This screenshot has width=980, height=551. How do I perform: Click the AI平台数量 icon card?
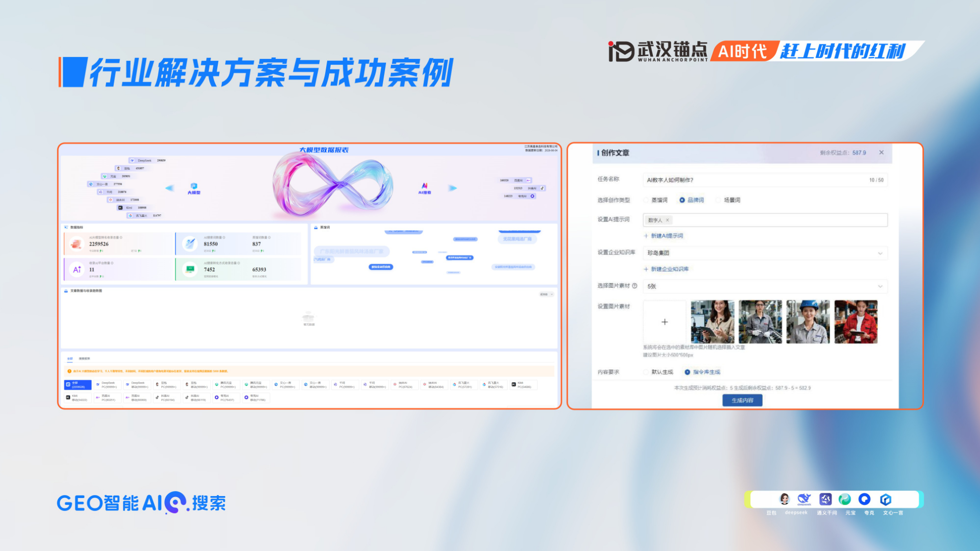click(x=77, y=270)
